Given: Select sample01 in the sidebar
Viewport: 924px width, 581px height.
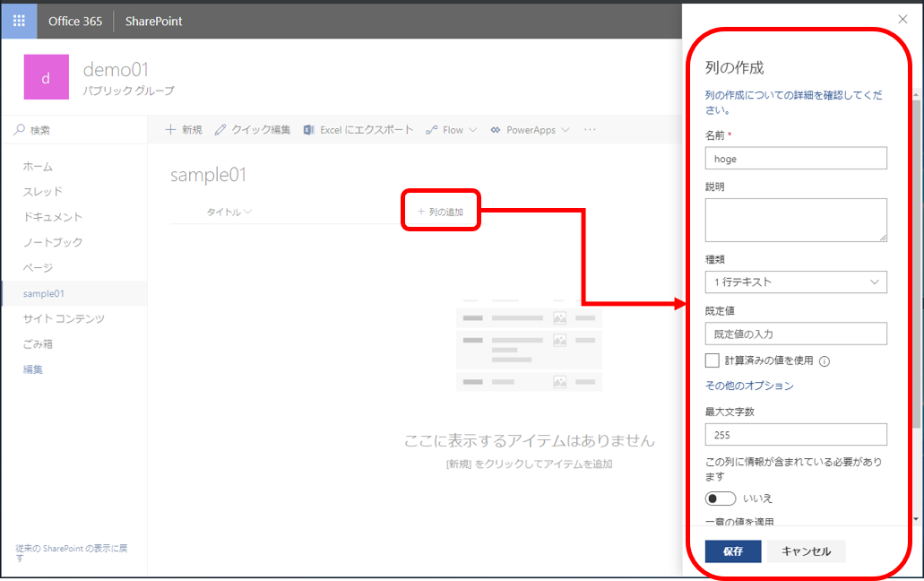Looking at the screenshot, I should pos(45,292).
